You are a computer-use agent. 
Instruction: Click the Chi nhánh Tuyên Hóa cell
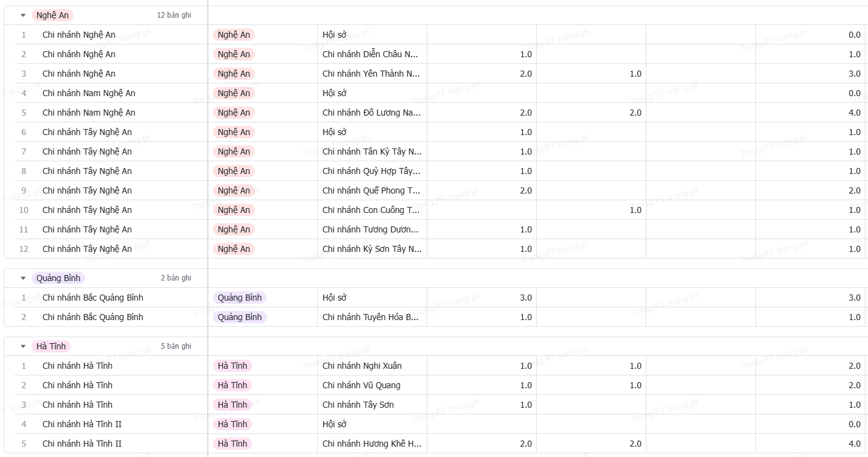[371, 317]
